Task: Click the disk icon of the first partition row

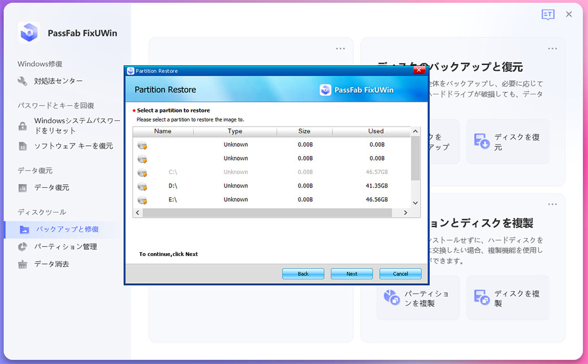Action: tap(142, 145)
